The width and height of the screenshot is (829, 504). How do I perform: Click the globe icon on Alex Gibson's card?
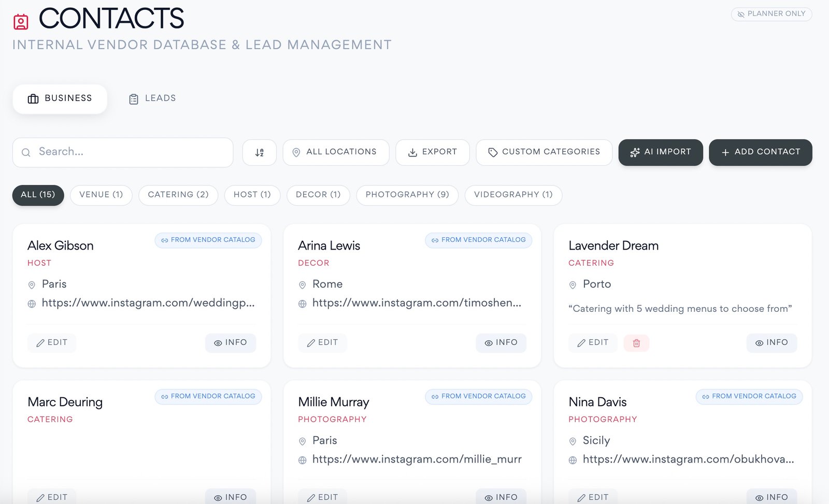[x=32, y=304]
